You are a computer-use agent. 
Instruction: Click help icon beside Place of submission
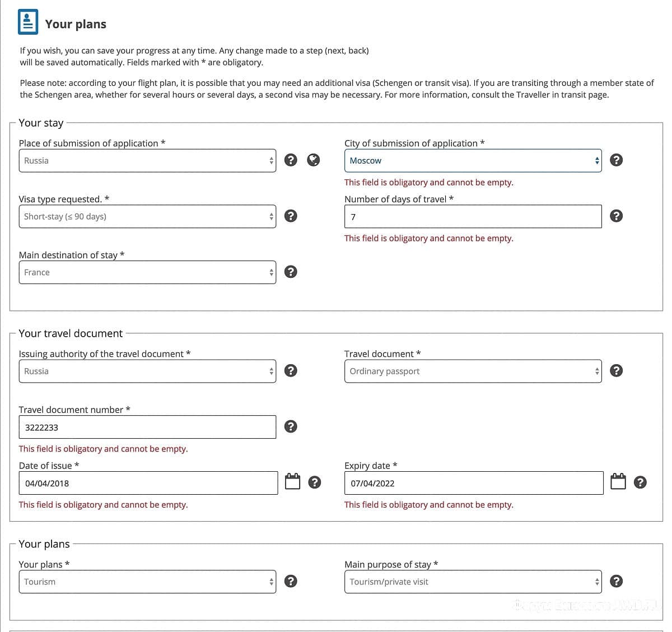[x=291, y=160]
